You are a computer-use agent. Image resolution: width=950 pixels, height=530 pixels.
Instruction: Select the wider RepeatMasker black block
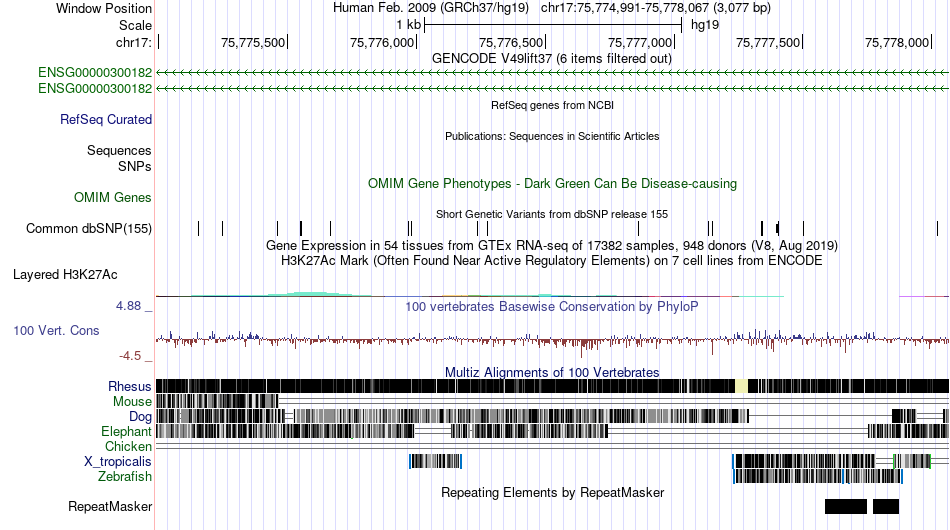(846, 506)
